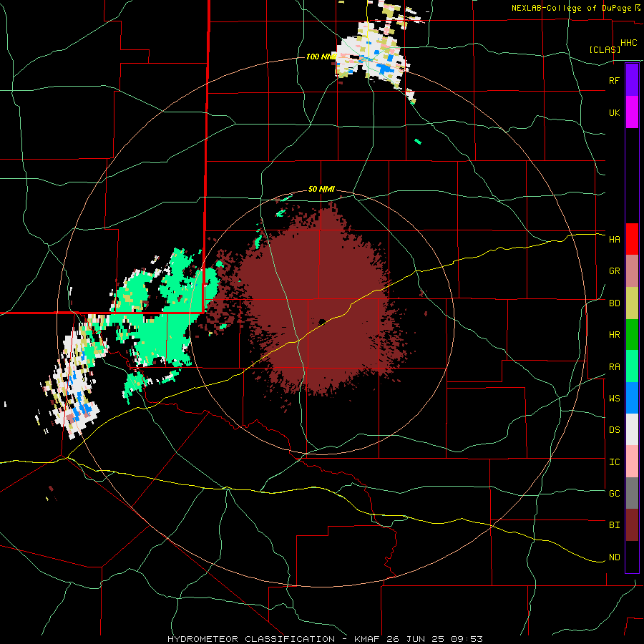Click the ND legend label
This screenshot has height=644, width=644.
[x=614, y=557]
